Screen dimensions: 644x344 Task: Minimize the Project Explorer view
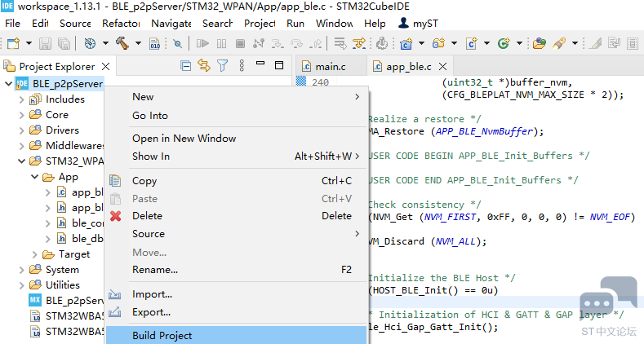click(260, 63)
